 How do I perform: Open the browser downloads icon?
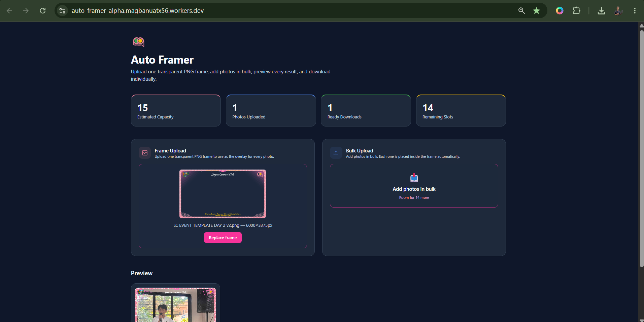tap(601, 11)
